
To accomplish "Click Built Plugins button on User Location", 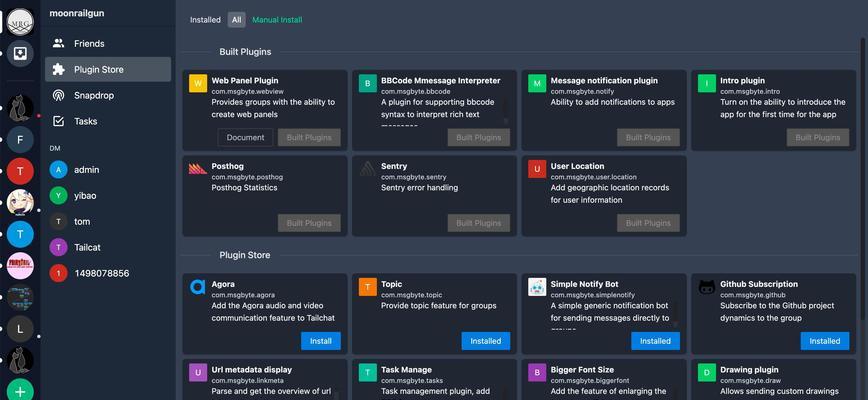I will click(x=648, y=223).
